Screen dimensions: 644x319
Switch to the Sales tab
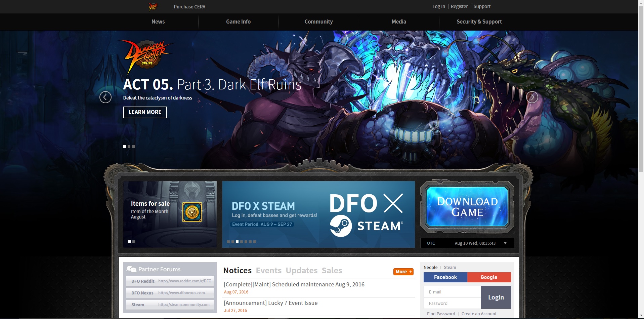(x=332, y=271)
